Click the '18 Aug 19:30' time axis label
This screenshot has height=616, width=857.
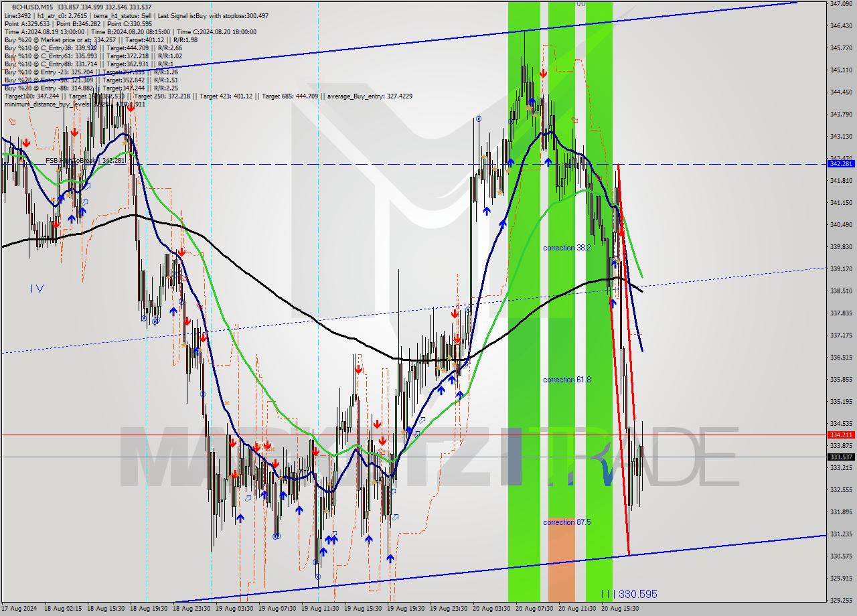148,609
